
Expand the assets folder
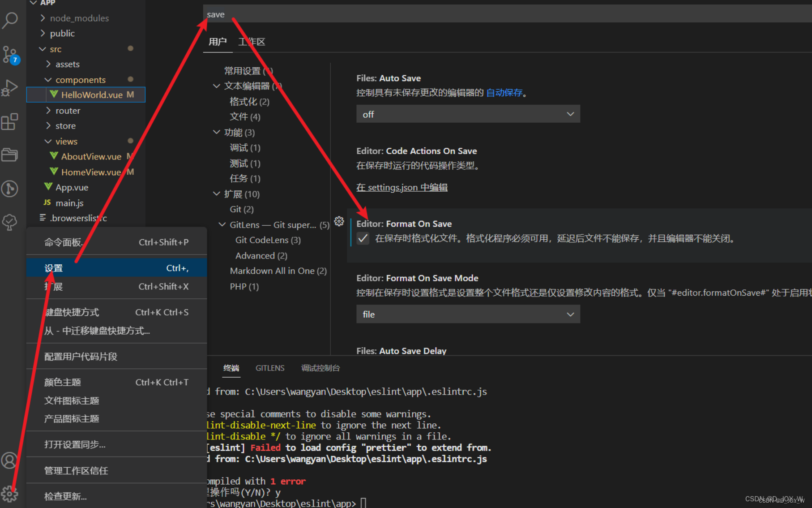coord(48,64)
